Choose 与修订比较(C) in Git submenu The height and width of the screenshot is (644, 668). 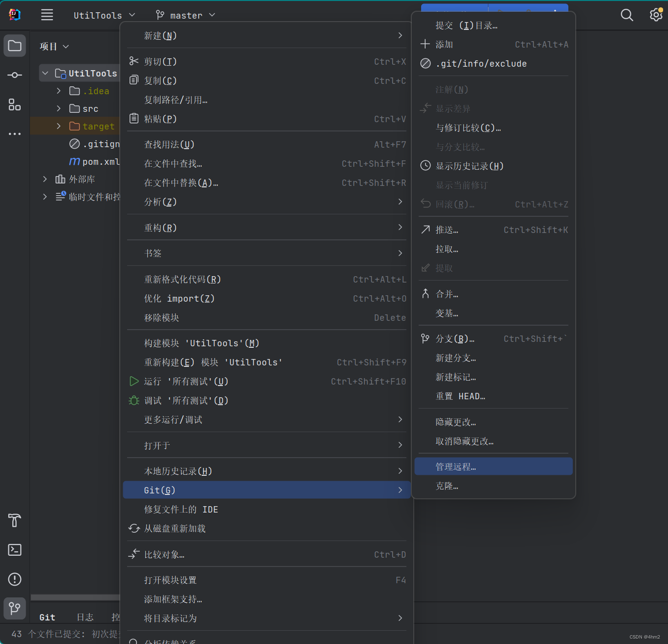(x=493, y=128)
